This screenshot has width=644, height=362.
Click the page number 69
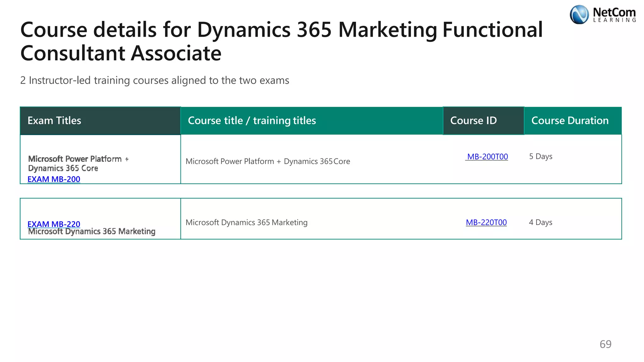(605, 344)
